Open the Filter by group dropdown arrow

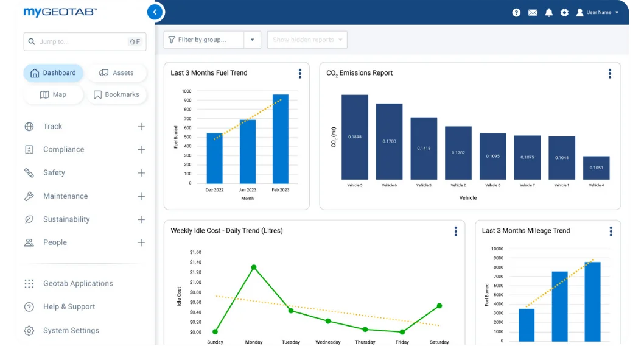point(252,40)
